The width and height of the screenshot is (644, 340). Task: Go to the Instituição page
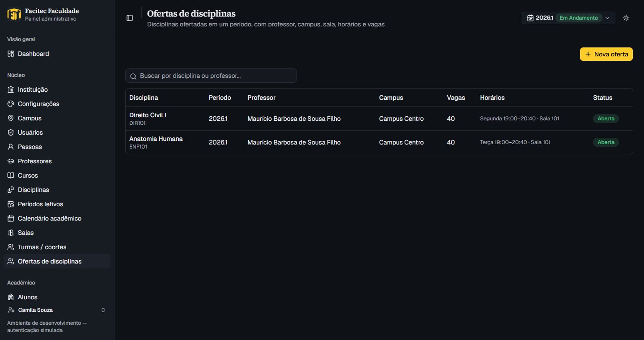pos(57,89)
